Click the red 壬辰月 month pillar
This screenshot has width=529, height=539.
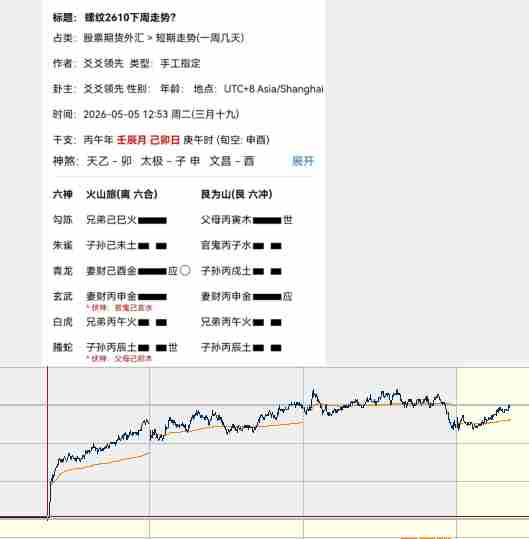pos(132,140)
